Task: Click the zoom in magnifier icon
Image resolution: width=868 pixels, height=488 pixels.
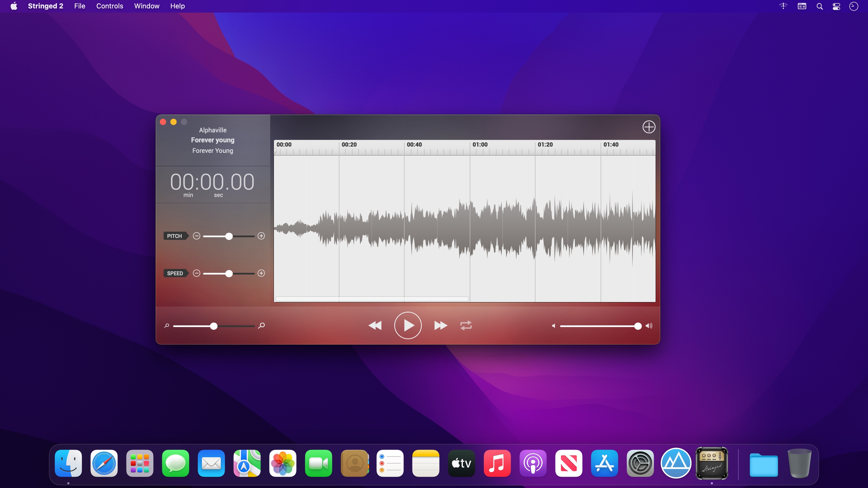Action: coord(261,326)
